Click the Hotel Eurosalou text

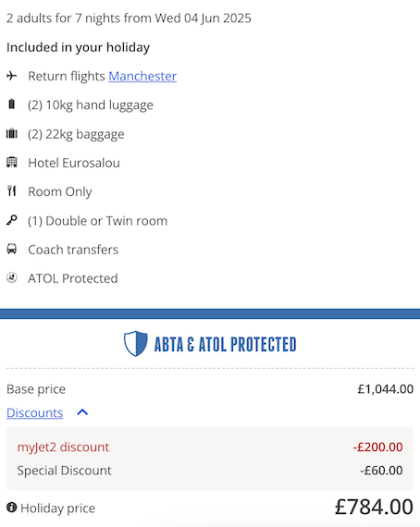click(x=74, y=163)
